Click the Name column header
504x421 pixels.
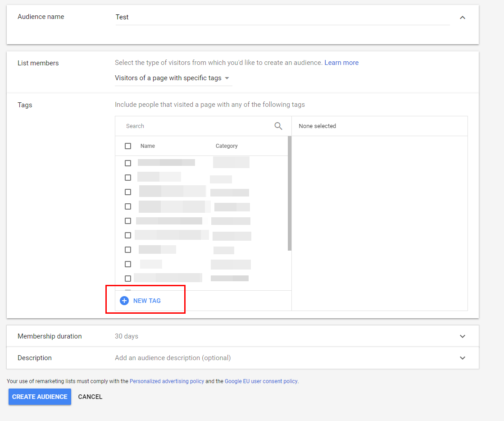148,146
